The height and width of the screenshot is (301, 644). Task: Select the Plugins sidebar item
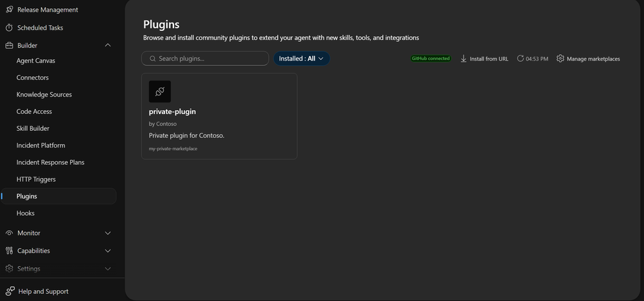(x=59, y=197)
